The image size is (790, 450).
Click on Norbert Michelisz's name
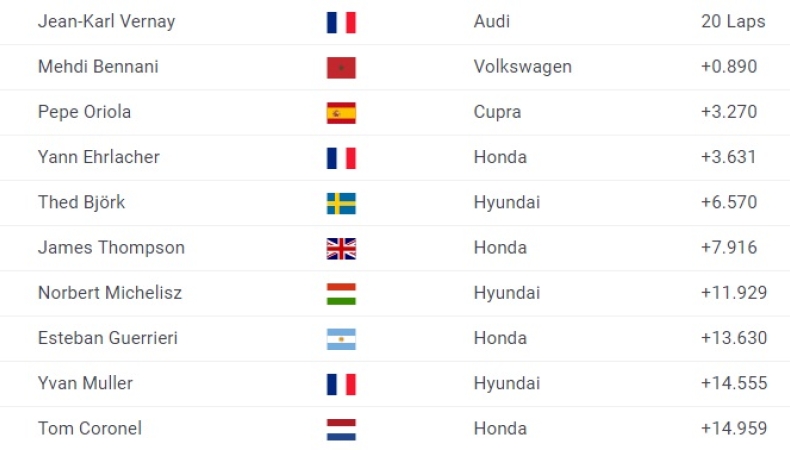coord(110,293)
